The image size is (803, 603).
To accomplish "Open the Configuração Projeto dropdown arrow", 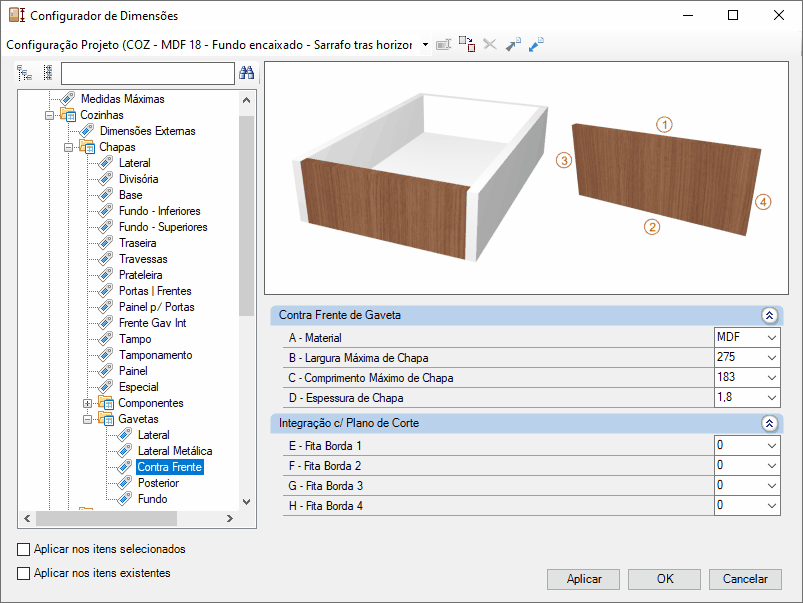I will coord(425,45).
